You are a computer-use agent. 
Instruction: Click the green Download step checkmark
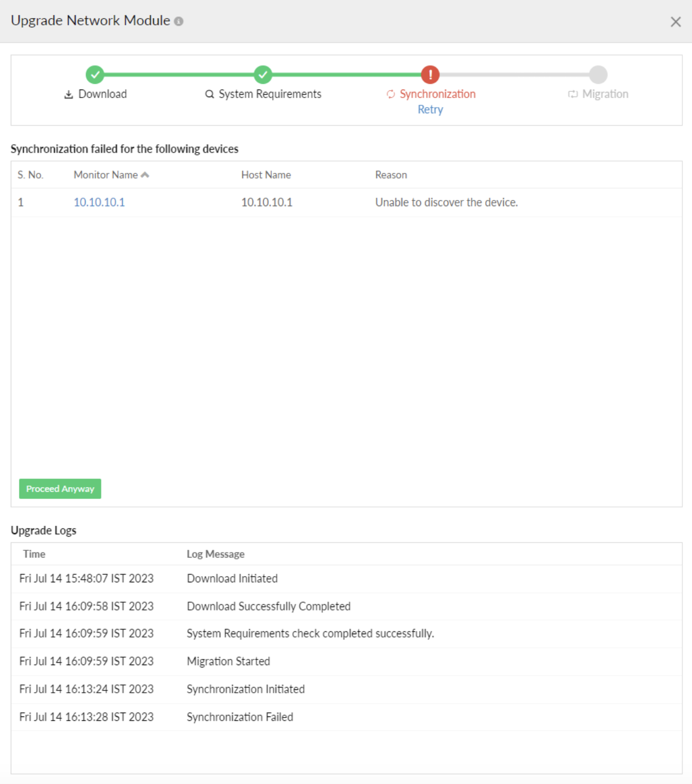(x=95, y=74)
